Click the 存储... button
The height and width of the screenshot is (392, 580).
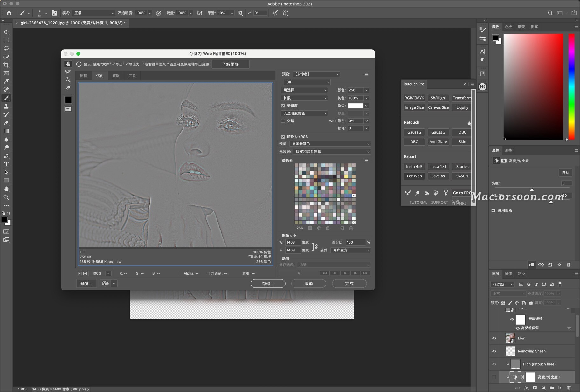[268, 284]
